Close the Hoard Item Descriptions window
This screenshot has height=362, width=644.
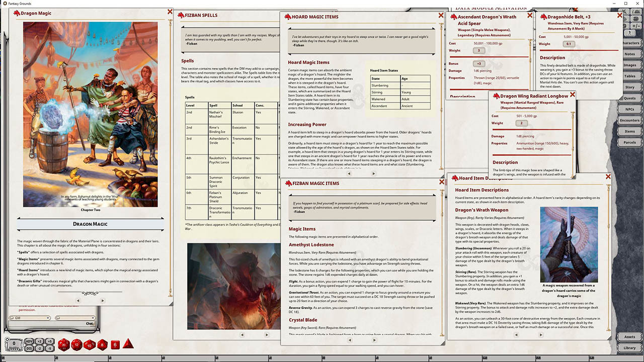[608, 177]
